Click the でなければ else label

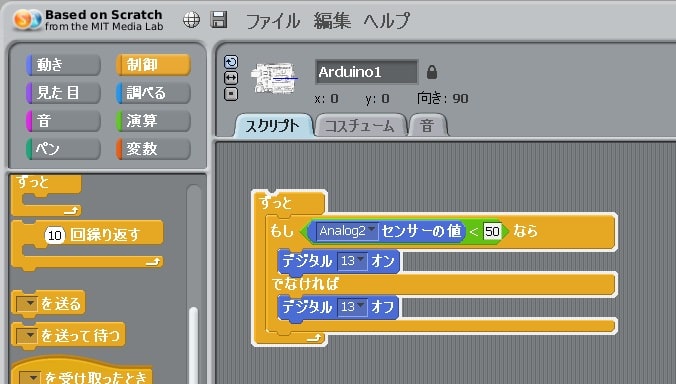305,284
